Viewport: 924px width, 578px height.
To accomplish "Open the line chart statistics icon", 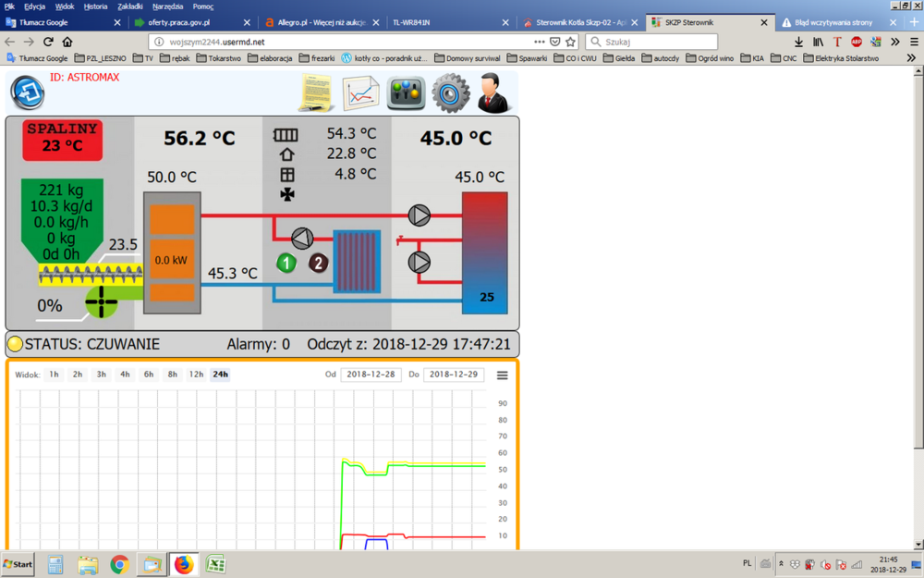I will (x=360, y=92).
